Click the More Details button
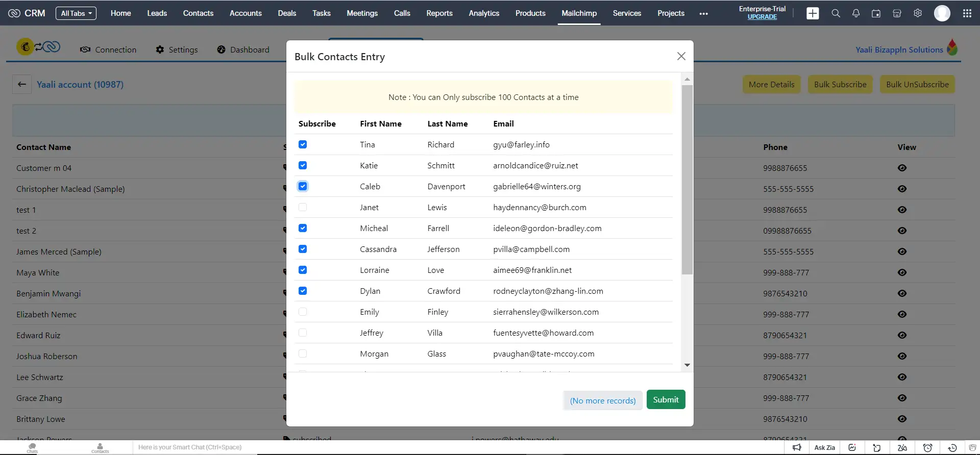980x455 pixels. coord(772,84)
